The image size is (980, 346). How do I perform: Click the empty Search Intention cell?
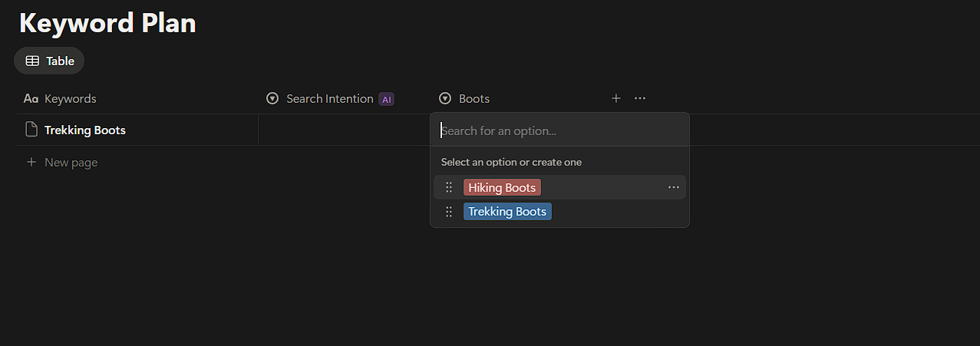pos(344,130)
